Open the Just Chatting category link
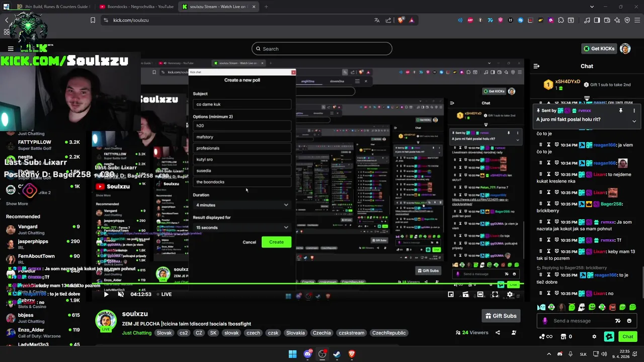This screenshot has width=644, height=362. [136, 333]
